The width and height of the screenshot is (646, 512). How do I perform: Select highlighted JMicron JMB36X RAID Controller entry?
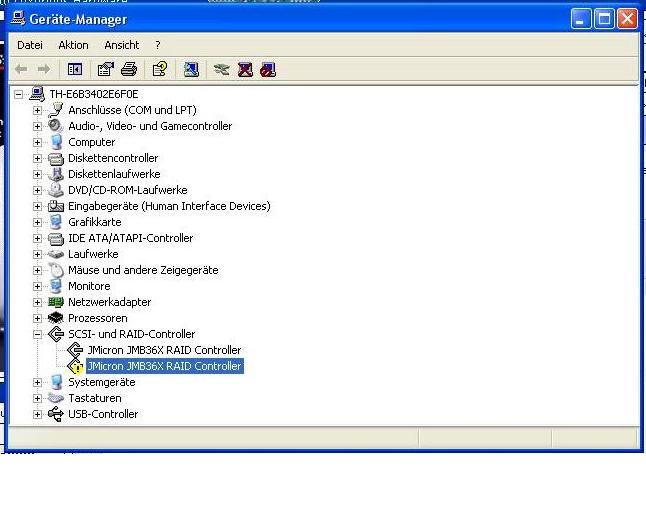[164, 366]
